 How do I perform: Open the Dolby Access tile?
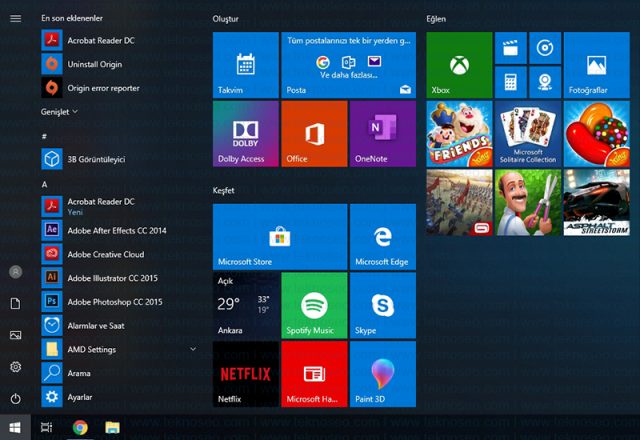[x=246, y=134]
